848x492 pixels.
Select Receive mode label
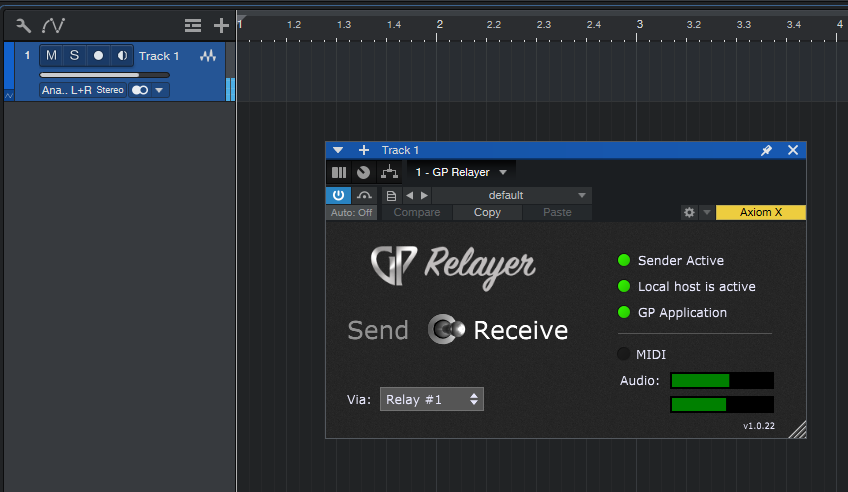521,330
